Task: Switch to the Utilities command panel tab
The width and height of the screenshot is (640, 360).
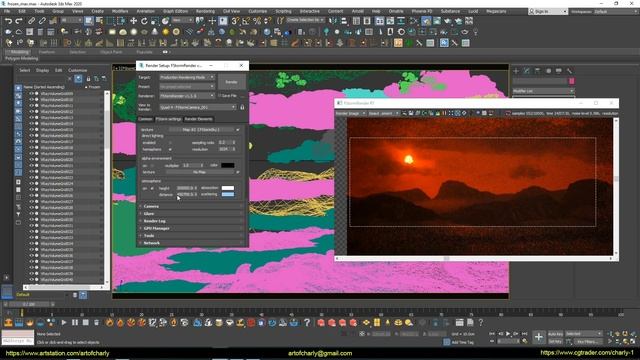Action: [x=569, y=71]
